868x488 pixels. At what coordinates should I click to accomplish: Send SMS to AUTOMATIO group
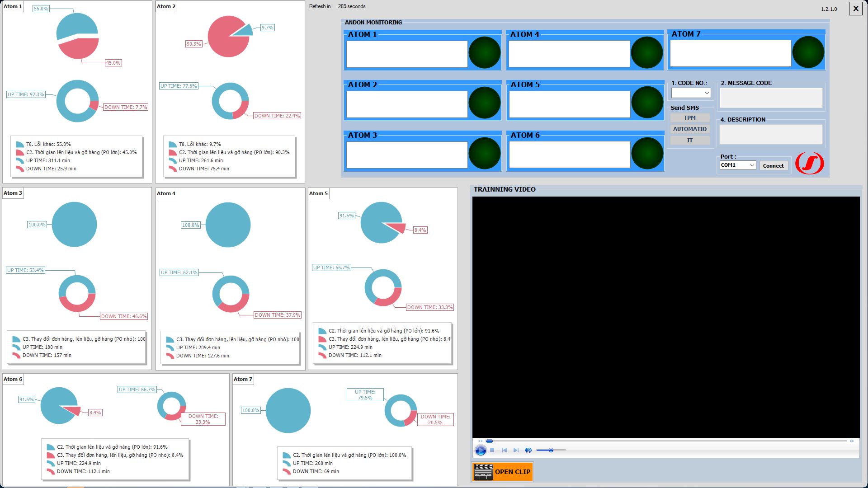(689, 129)
